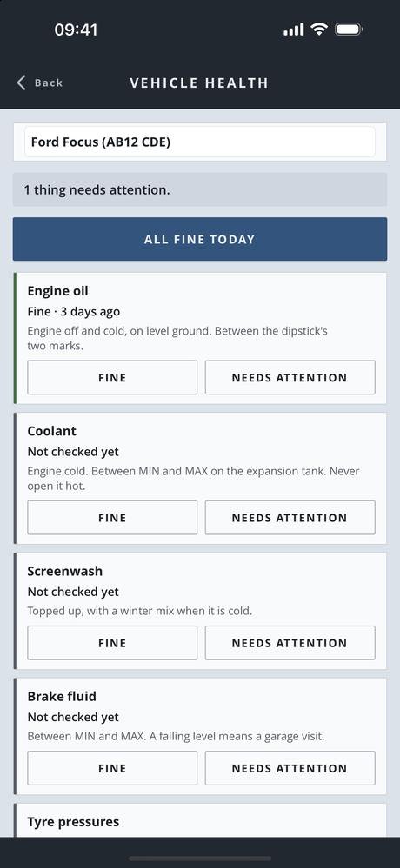Tap the Engine oil card title
The image size is (400, 868).
57,291
